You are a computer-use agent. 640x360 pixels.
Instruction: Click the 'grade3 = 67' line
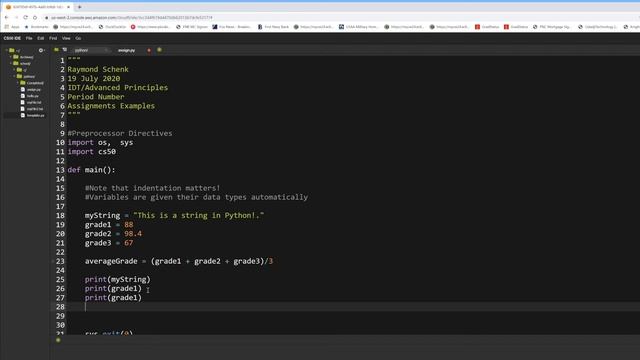tap(109, 243)
